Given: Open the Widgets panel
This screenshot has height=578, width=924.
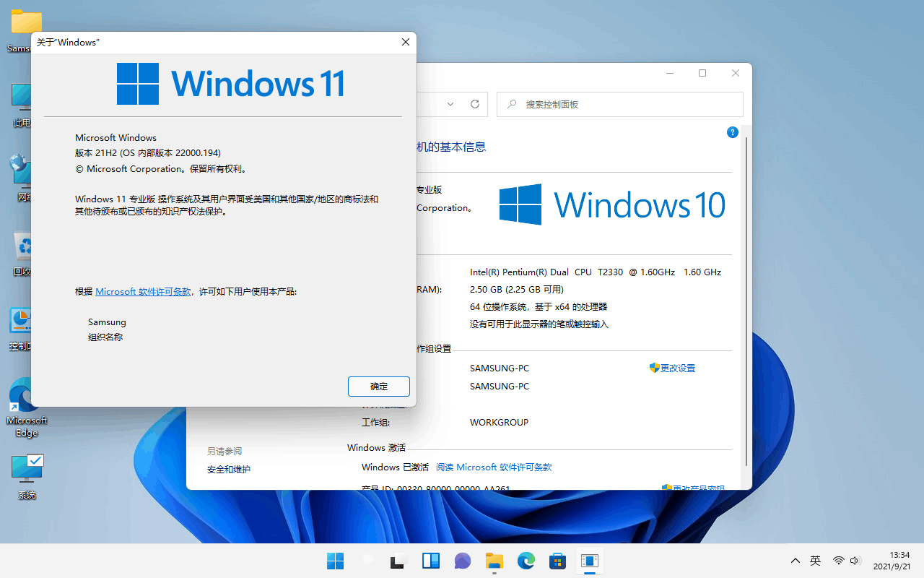Looking at the screenshot, I should point(431,561).
